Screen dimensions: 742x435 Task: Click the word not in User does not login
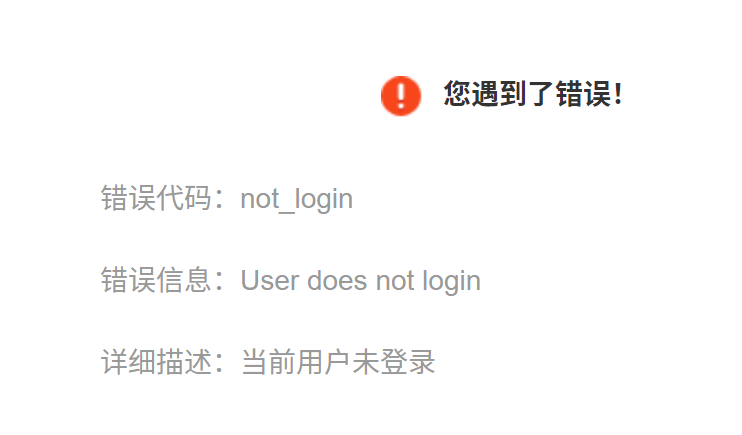click(x=395, y=281)
